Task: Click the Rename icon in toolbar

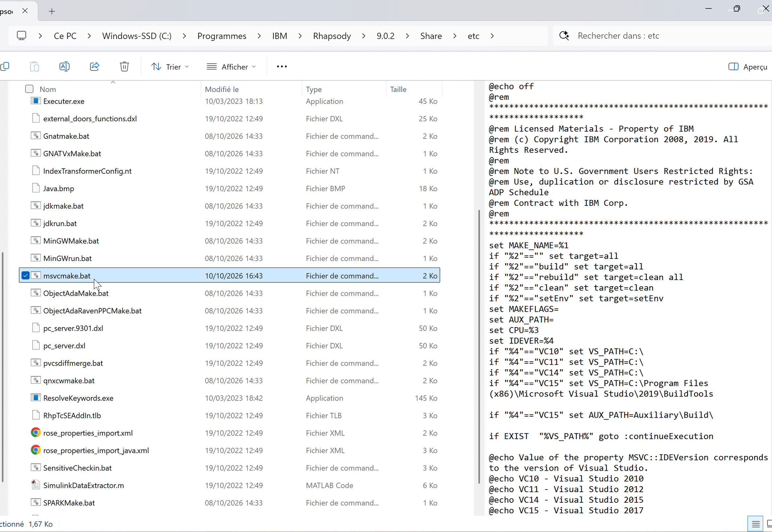Action: pos(64,67)
